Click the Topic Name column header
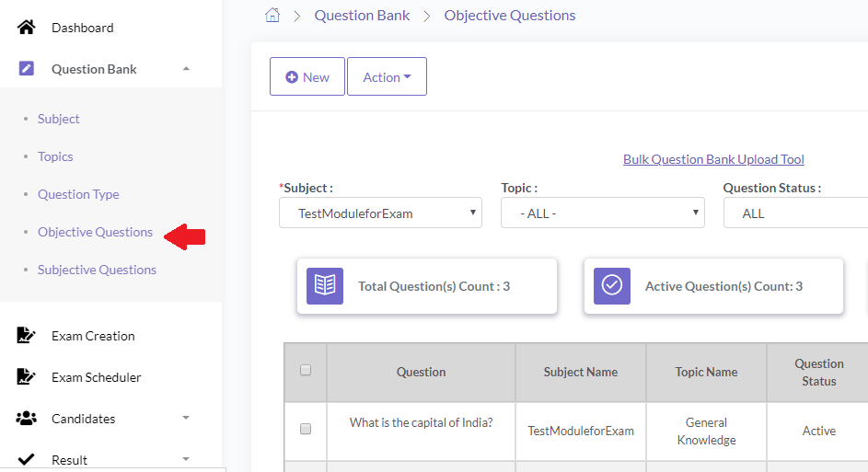 (706, 373)
